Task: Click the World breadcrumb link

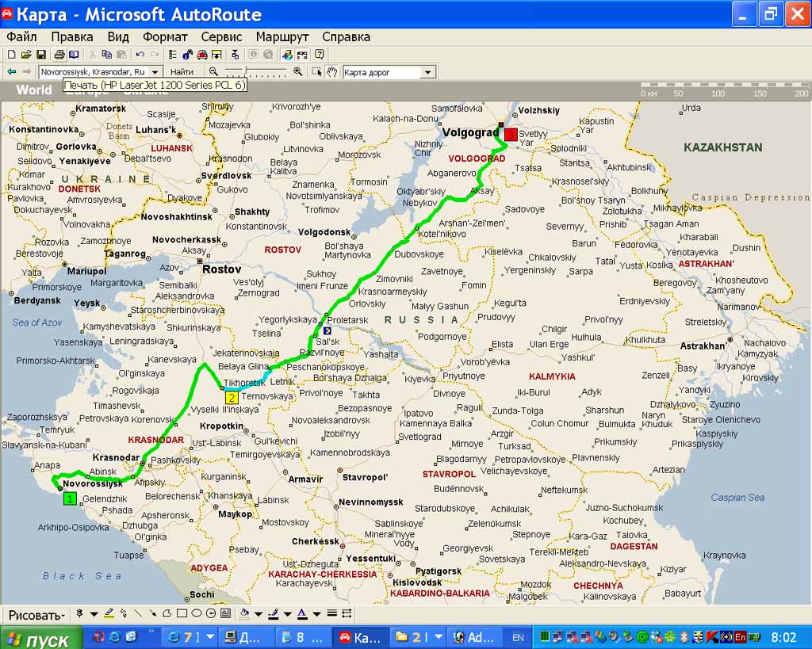Action: (34, 90)
